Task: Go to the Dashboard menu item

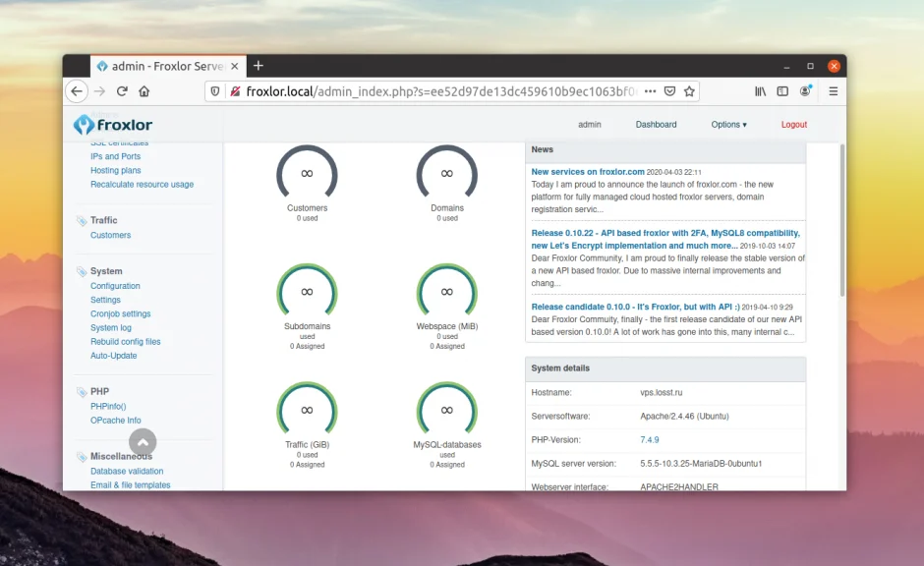Action: (656, 124)
